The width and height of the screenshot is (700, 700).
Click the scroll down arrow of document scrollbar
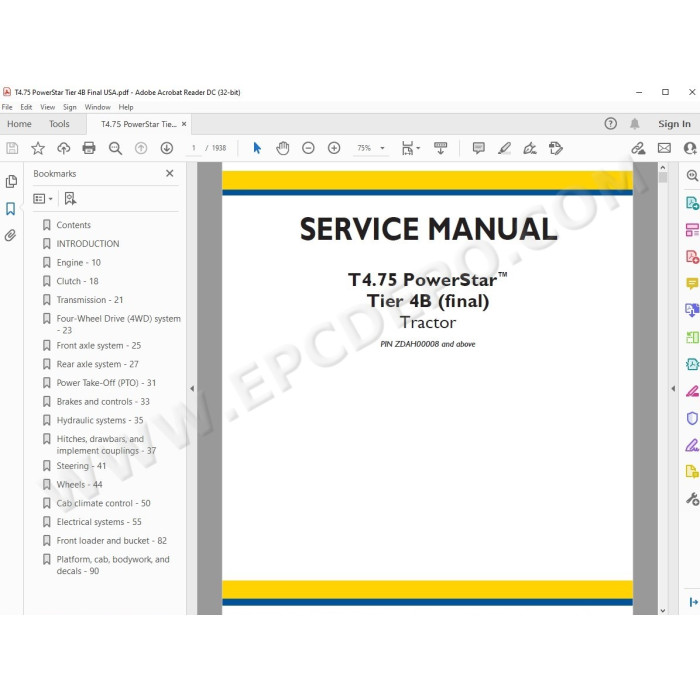click(x=663, y=610)
